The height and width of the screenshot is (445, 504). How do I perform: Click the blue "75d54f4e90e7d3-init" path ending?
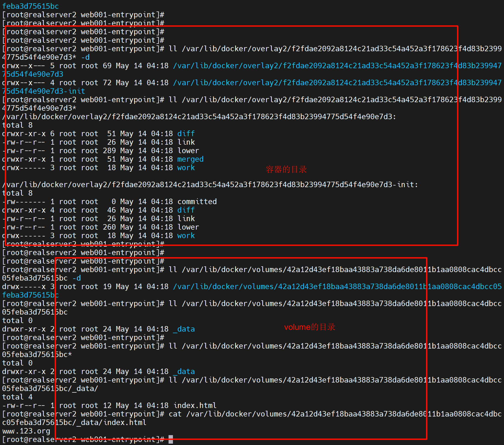tap(44, 91)
